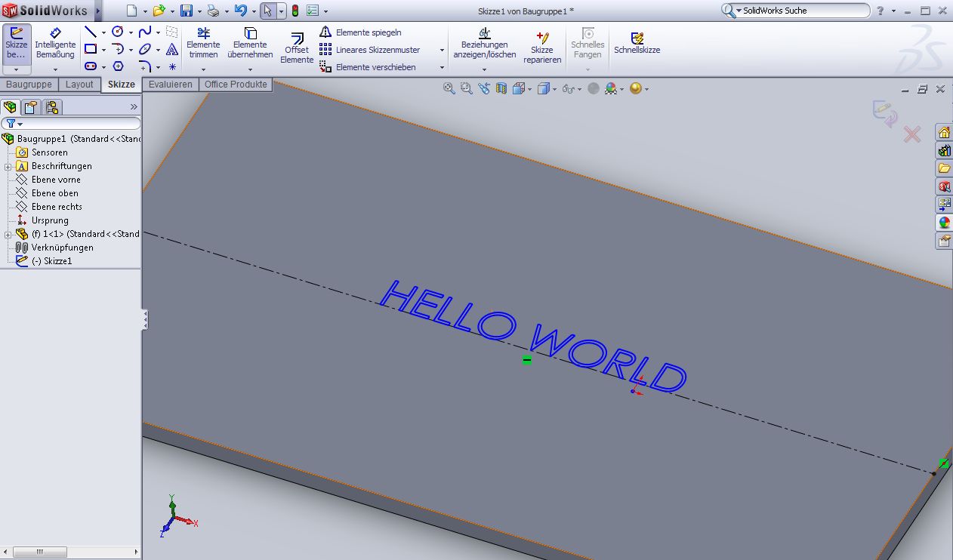This screenshot has width=953, height=560.
Task: Click the Elemente trimmen button
Action: click(x=203, y=44)
